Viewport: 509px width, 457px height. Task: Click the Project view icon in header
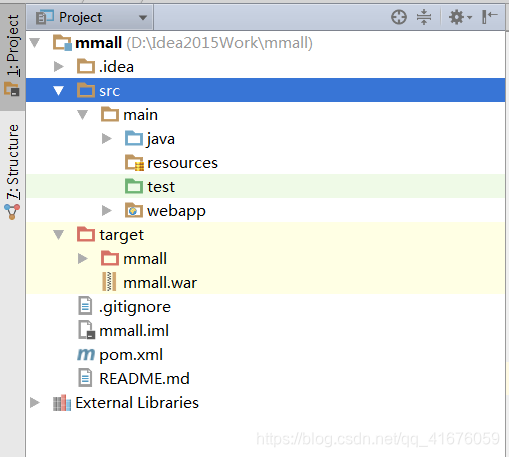[45, 17]
